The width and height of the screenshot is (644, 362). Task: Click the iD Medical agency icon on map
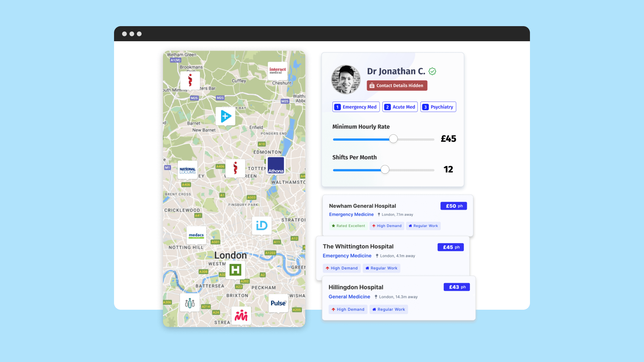261,225
